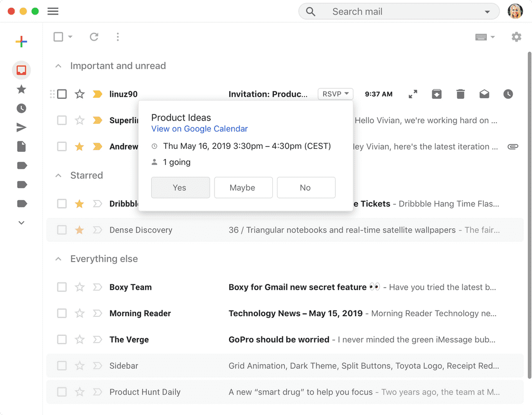The height and width of the screenshot is (415, 532).
Task: Open View on Google Calendar link
Action: (x=199, y=128)
